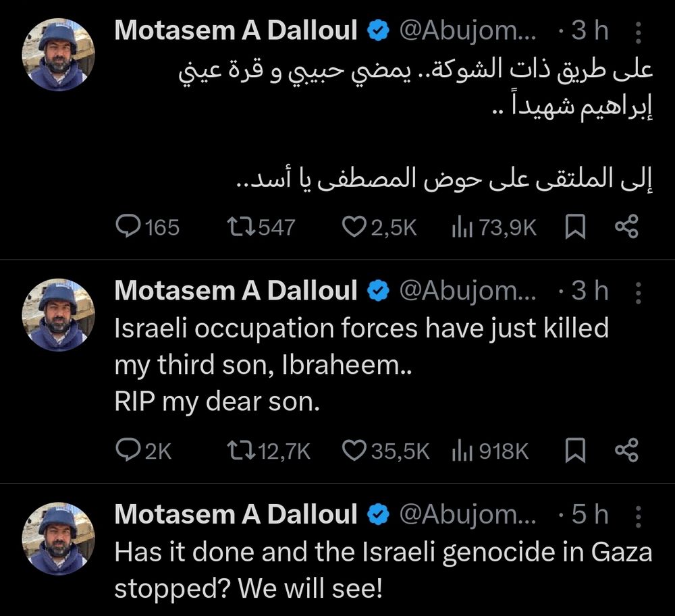Share the 'RIP my dear son' tweet
The width and height of the screenshot is (675, 616).
(x=626, y=451)
